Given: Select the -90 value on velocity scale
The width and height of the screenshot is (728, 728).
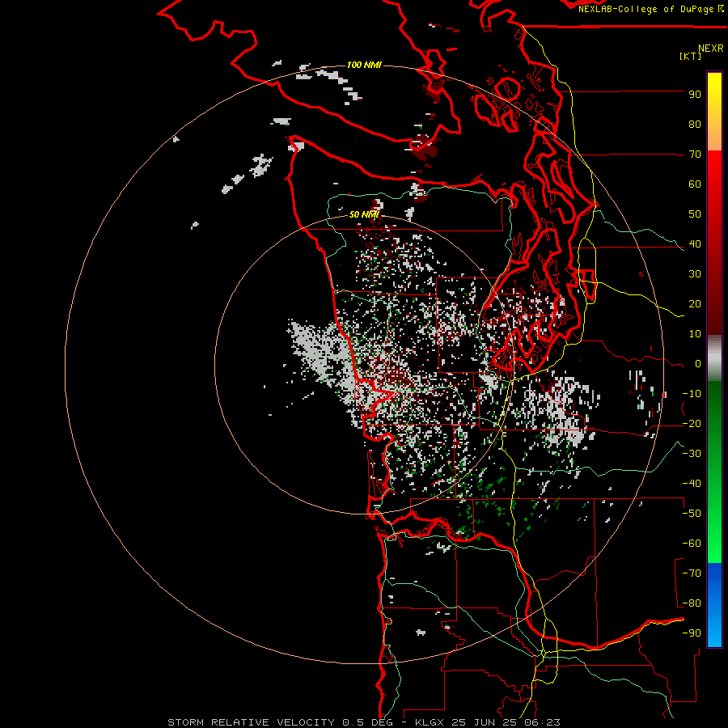Looking at the screenshot, I should (692, 633).
